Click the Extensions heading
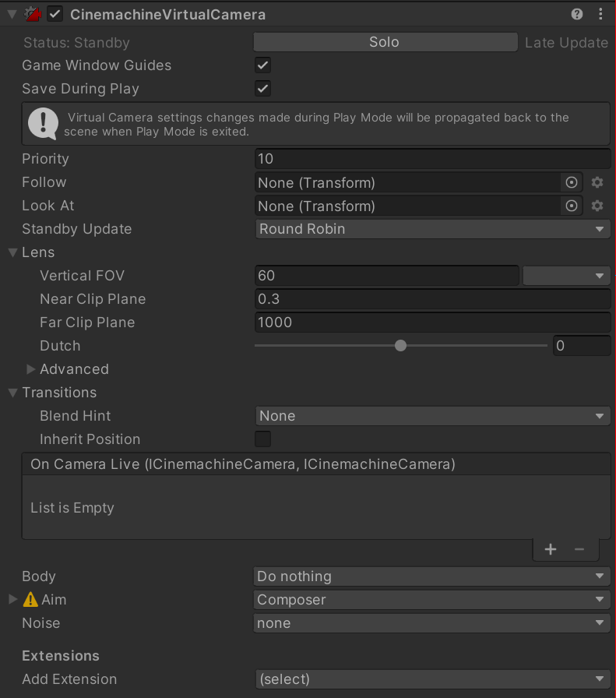Screen dimensions: 616x698 [61, 656]
